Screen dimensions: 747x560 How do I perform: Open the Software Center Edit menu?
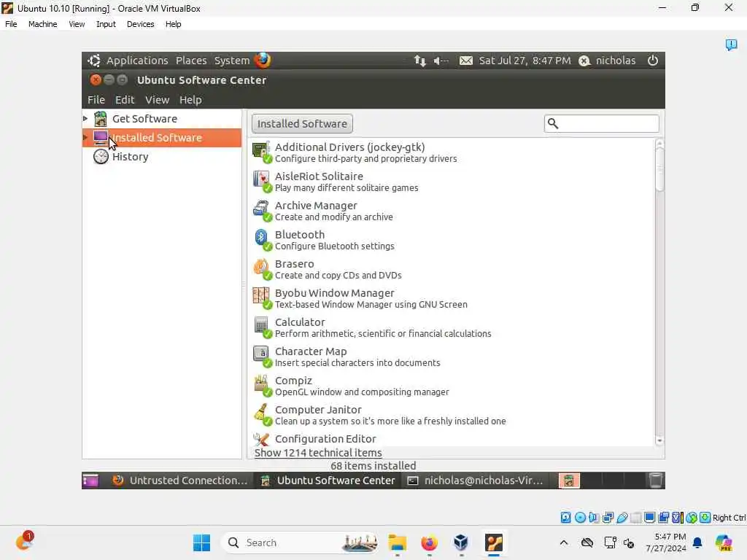pos(125,99)
